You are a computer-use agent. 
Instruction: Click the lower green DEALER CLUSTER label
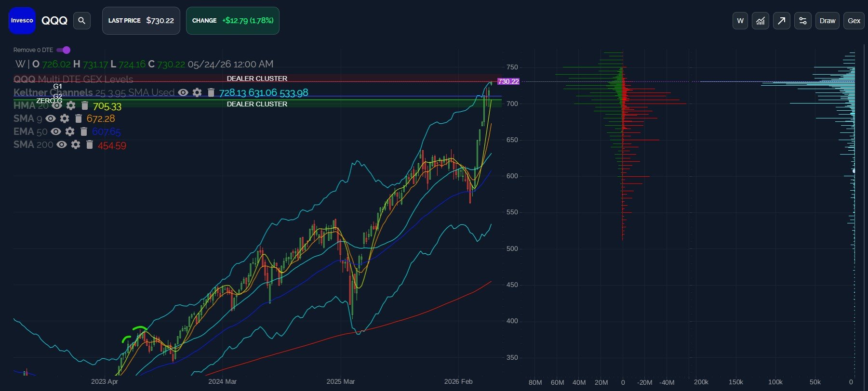point(257,104)
